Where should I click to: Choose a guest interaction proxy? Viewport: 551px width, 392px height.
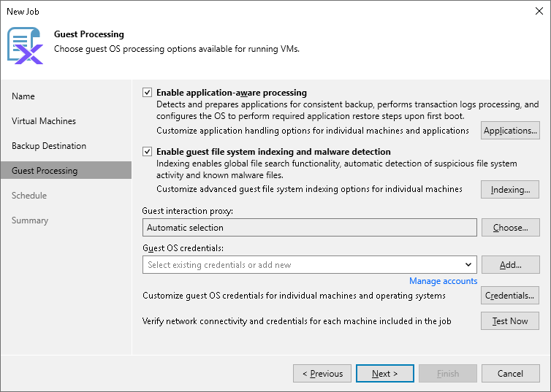pyautogui.click(x=510, y=228)
